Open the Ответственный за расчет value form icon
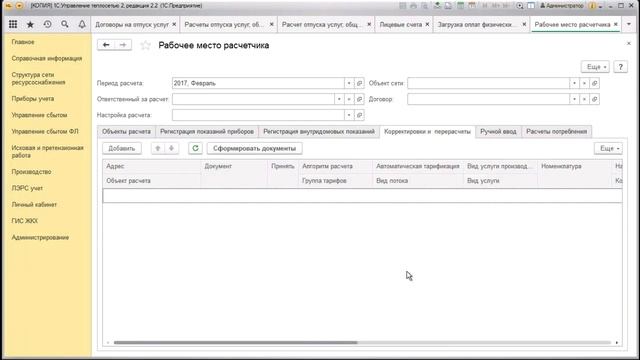 click(359, 99)
